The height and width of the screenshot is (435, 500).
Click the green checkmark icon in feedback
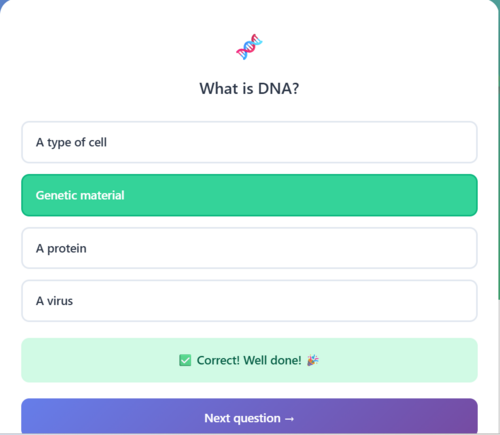coord(185,360)
